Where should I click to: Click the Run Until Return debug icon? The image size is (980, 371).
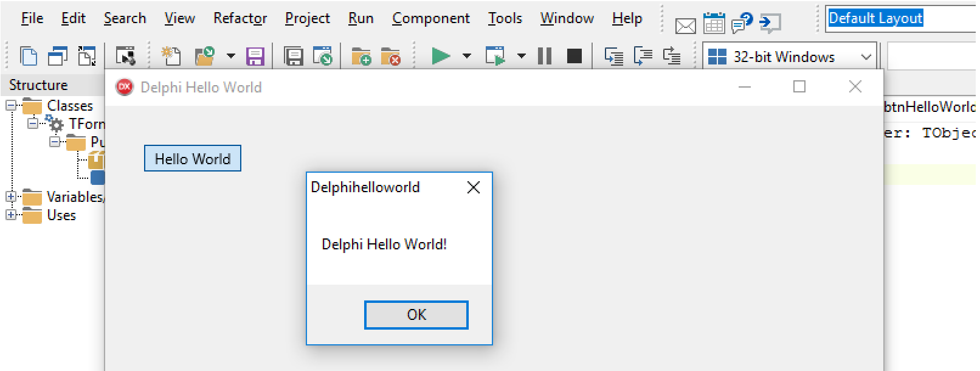click(x=672, y=57)
